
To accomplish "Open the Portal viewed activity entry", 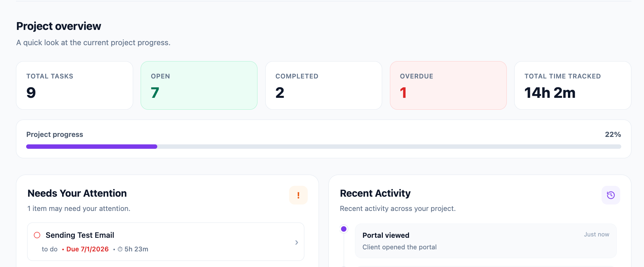I will (486, 241).
